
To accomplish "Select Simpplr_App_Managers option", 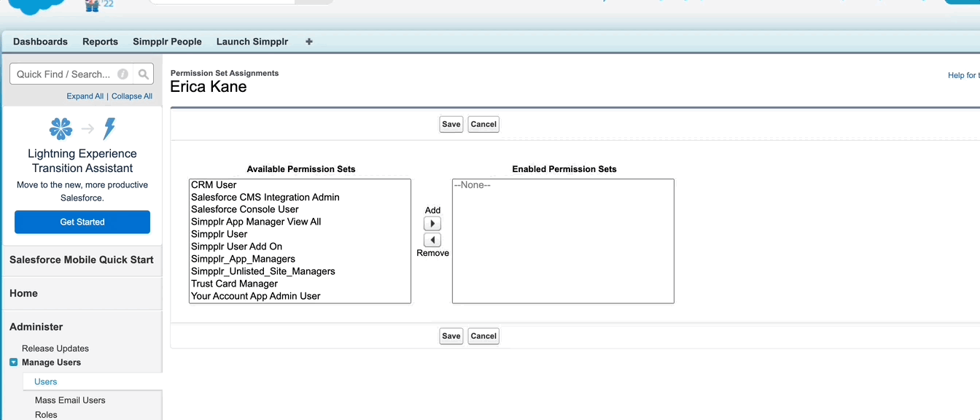I will [300, 260].
